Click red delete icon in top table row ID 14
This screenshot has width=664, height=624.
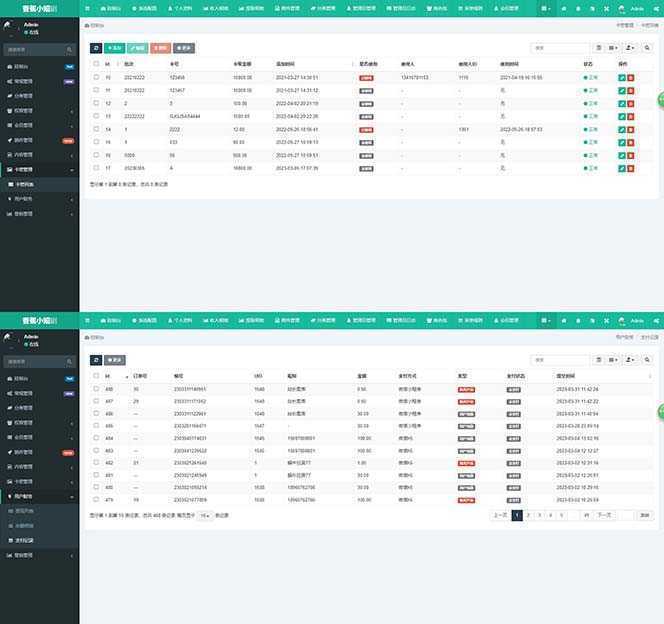(631, 130)
